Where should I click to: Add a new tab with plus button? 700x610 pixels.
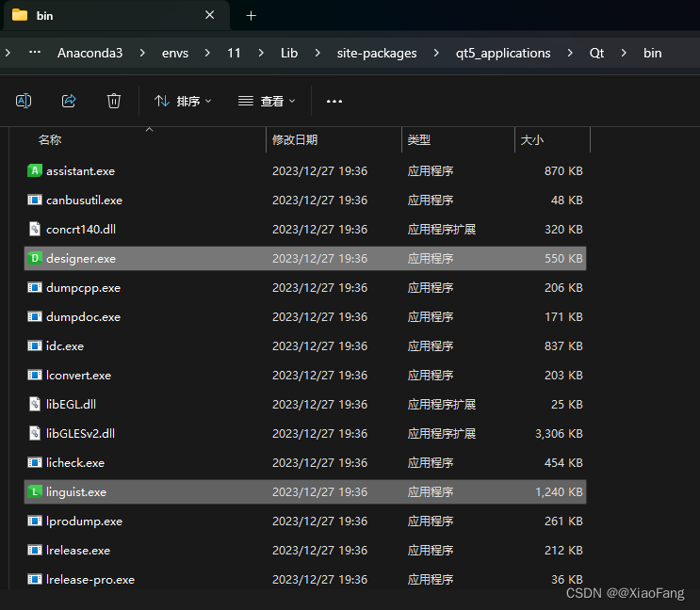pyautogui.click(x=252, y=16)
